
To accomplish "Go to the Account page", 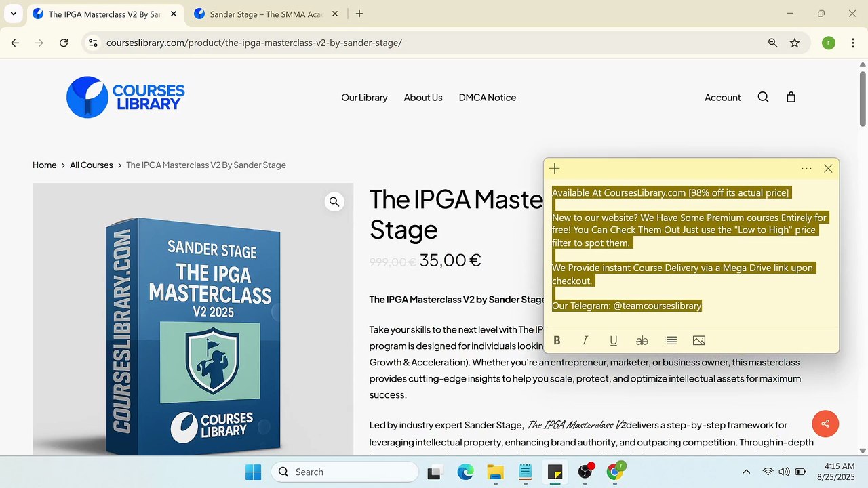I will 722,97.
